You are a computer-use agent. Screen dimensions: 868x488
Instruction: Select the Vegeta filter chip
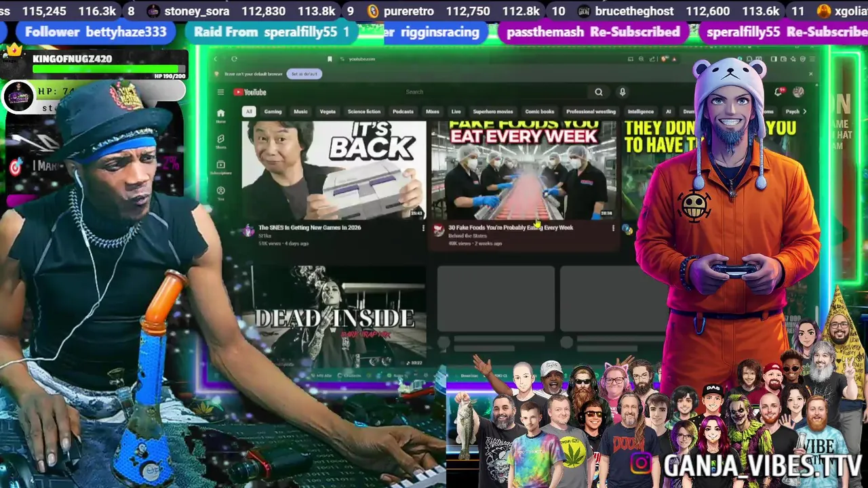[328, 111]
